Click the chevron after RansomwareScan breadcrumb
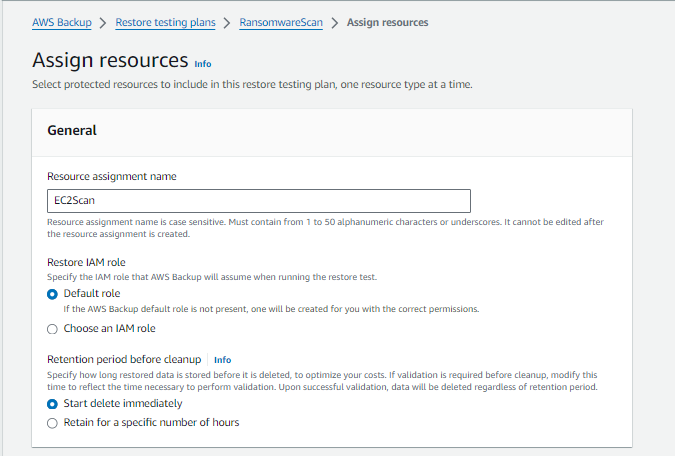The height and width of the screenshot is (456, 675). [334, 22]
